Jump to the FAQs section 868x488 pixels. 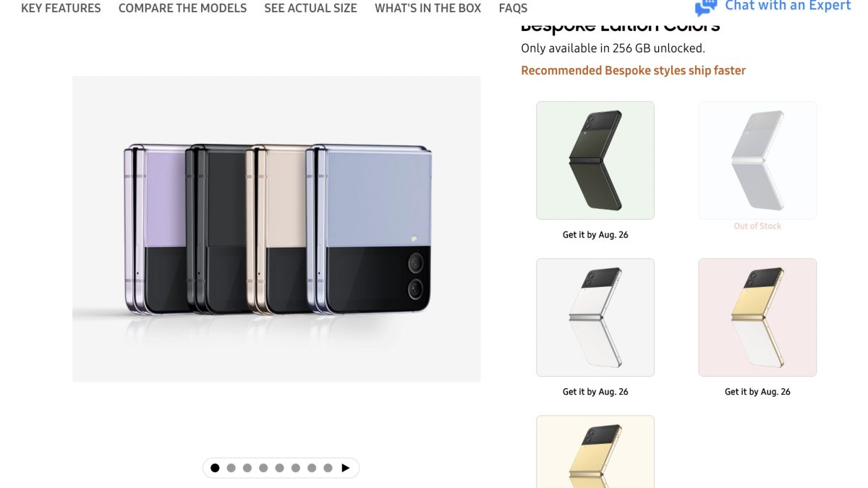513,9
